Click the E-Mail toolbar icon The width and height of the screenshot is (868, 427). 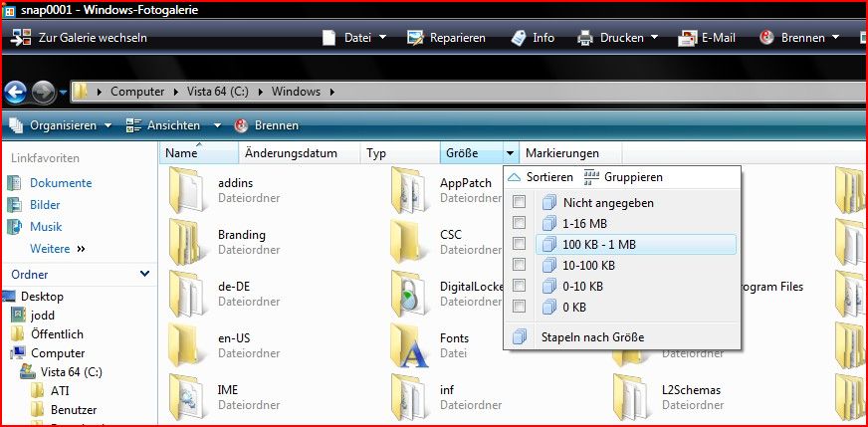click(x=687, y=38)
